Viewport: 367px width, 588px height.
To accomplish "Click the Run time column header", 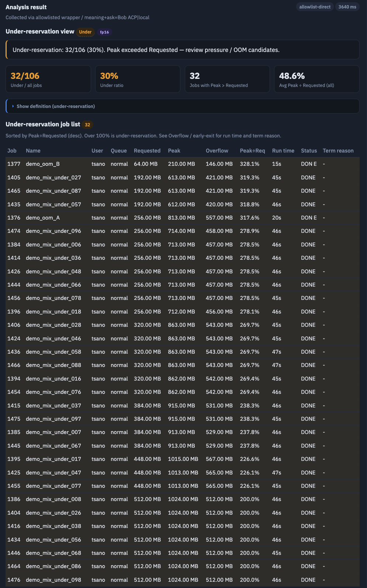I will tap(283, 151).
